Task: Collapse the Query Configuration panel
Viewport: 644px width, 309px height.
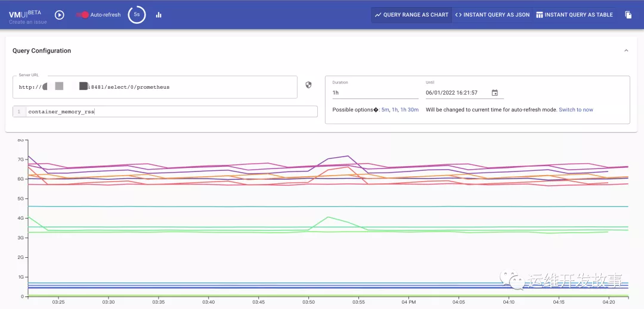Action: pos(626,51)
